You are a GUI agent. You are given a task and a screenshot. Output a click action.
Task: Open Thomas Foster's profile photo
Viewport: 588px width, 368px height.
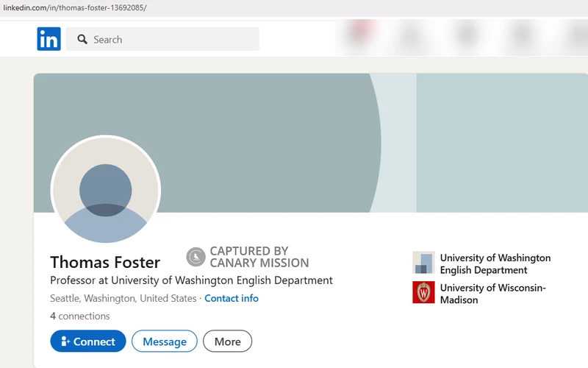[106, 190]
